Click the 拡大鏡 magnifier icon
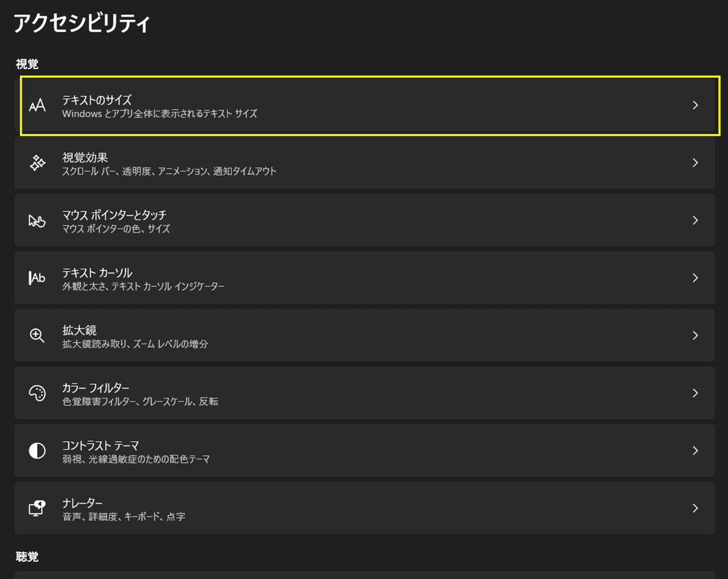This screenshot has height=579, width=728. (x=37, y=336)
